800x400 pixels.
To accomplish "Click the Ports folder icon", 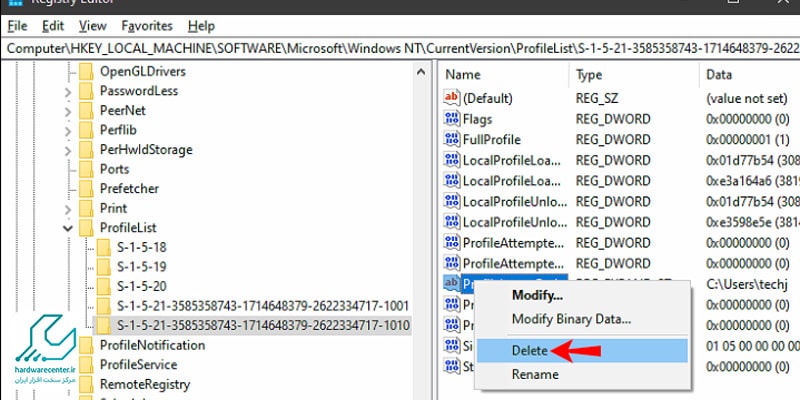I will click(86, 169).
